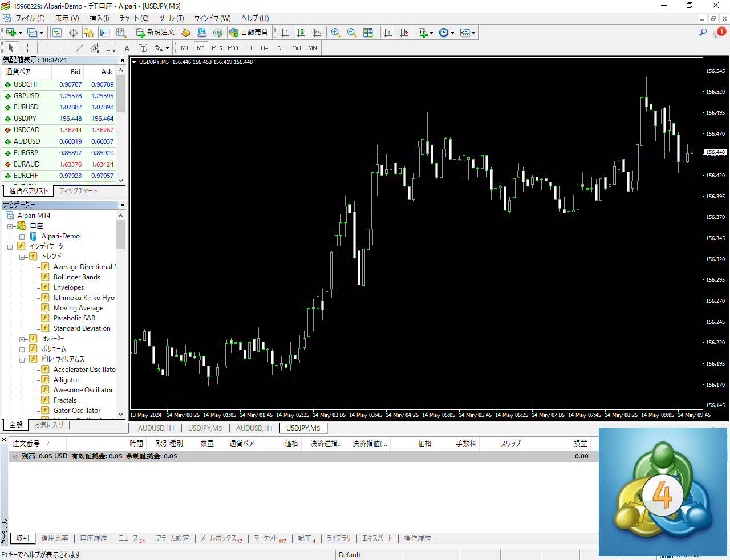Toggle the Navigator star-folder icon
The image size is (730, 560).
click(x=89, y=33)
